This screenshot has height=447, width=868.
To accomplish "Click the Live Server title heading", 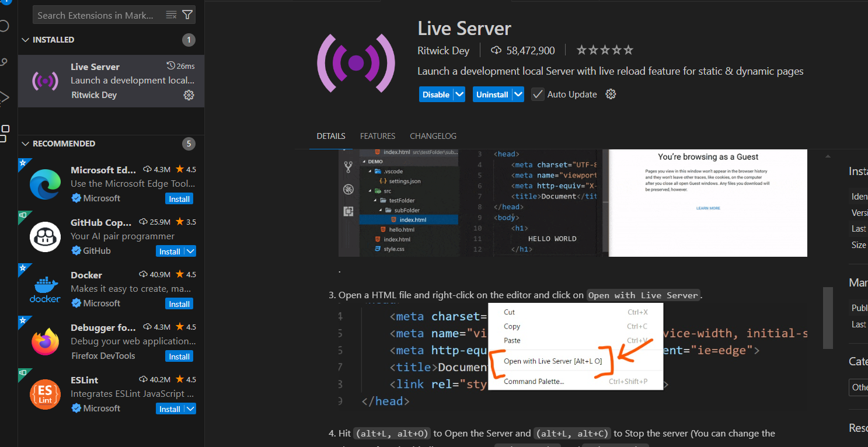I will 465,29.
